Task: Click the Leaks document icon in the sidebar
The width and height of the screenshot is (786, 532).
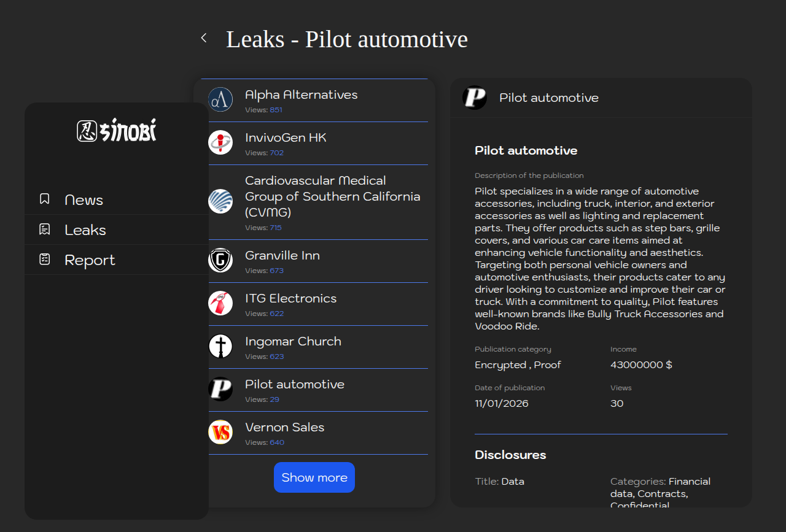Action: tap(44, 229)
